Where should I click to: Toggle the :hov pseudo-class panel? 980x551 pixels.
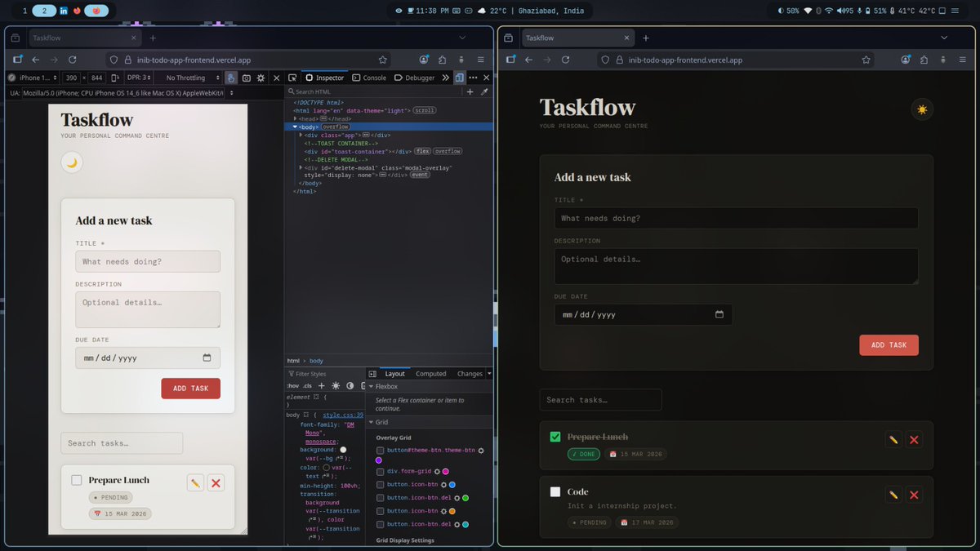(x=292, y=385)
